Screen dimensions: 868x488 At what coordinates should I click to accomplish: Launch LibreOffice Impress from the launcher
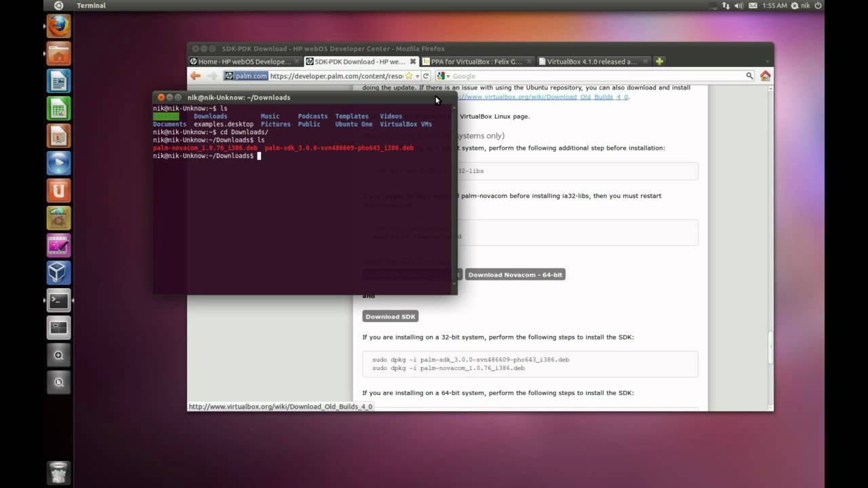[58, 136]
